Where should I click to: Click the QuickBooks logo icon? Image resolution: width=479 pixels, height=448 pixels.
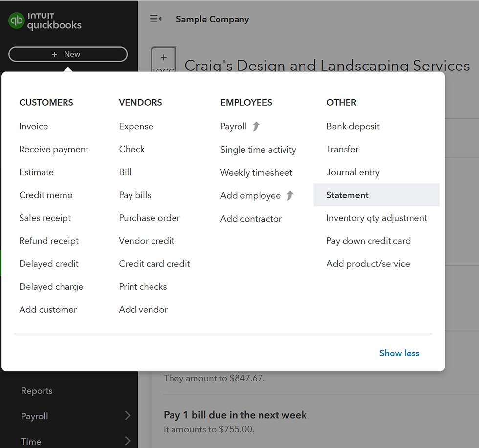click(17, 21)
